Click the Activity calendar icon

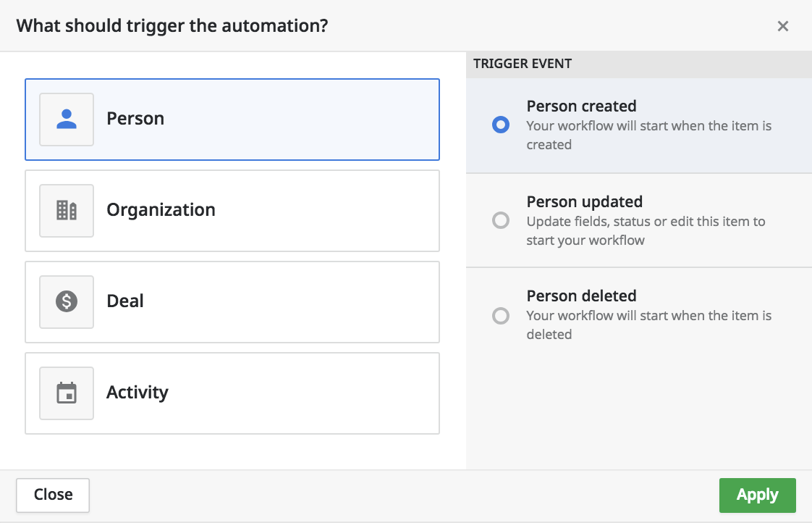pos(67,393)
